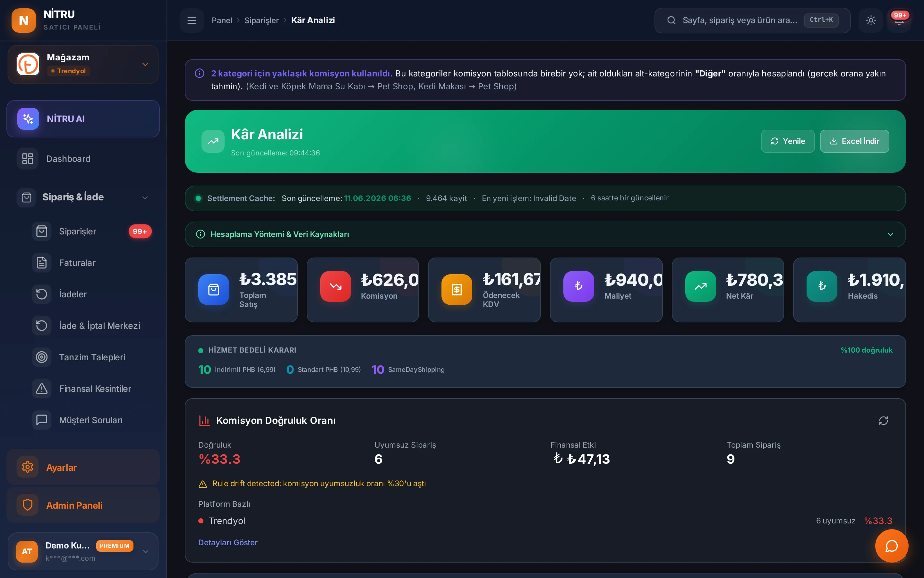Click the İadeler return arrow icon
Screen dimensions: 924x578
click(42, 294)
